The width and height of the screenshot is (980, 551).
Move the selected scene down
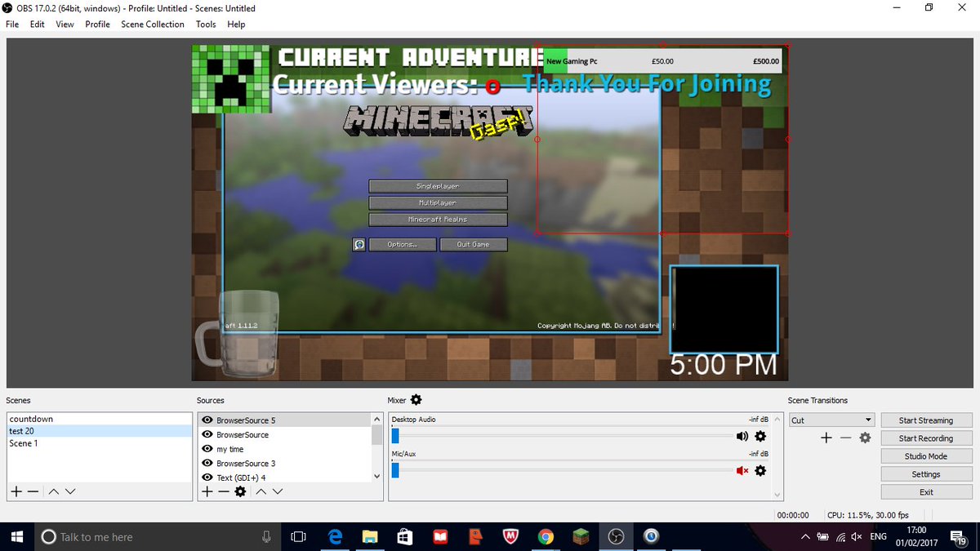(70, 491)
